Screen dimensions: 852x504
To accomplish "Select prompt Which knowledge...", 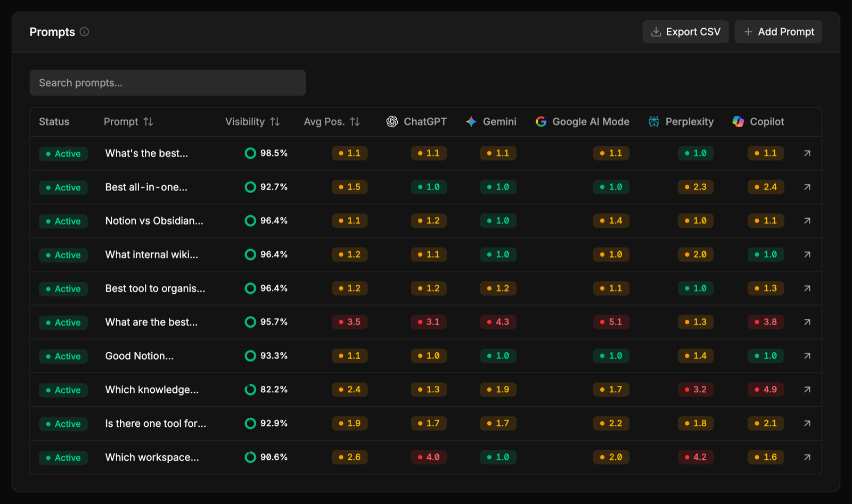I will 152,390.
